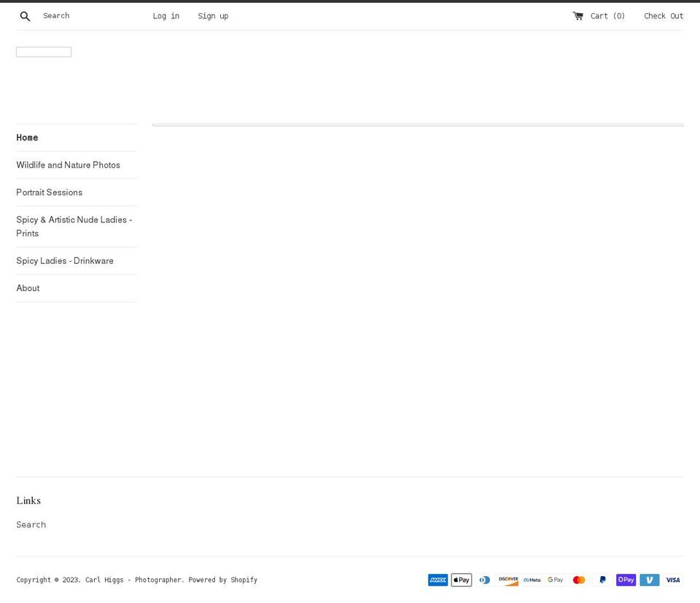Click the Meta Pay payment icon
Screen dimensions: 700x603
532,580
